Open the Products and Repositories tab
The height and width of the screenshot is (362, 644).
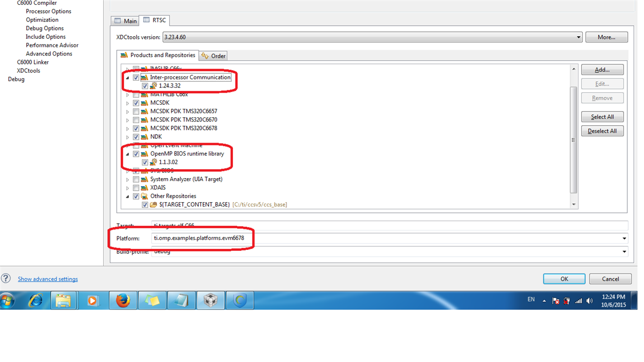pyautogui.click(x=158, y=55)
